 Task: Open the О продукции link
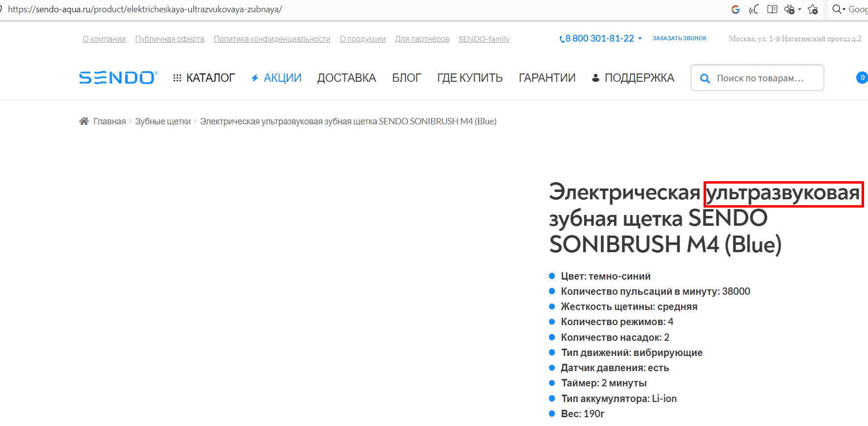coord(363,39)
